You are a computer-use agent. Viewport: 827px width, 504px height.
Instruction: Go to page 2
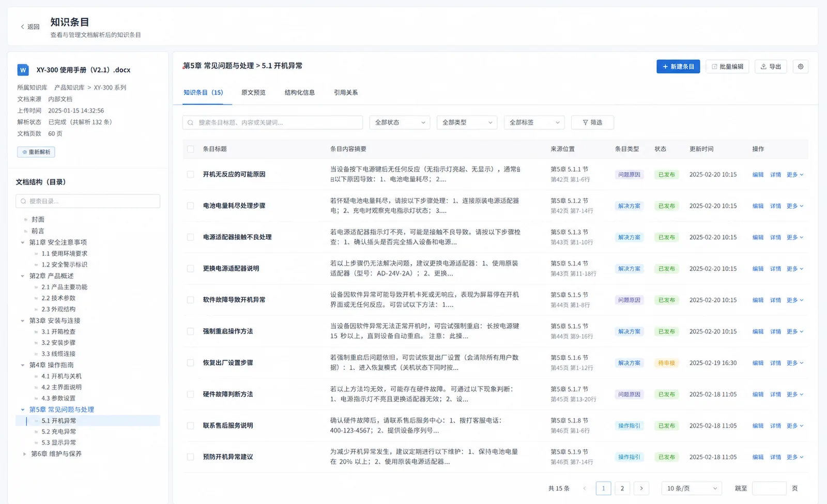(x=622, y=488)
